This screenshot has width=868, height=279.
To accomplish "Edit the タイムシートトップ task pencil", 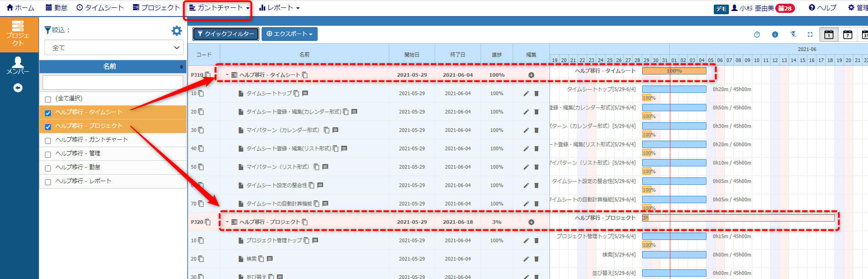I will pyautogui.click(x=526, y=93).
